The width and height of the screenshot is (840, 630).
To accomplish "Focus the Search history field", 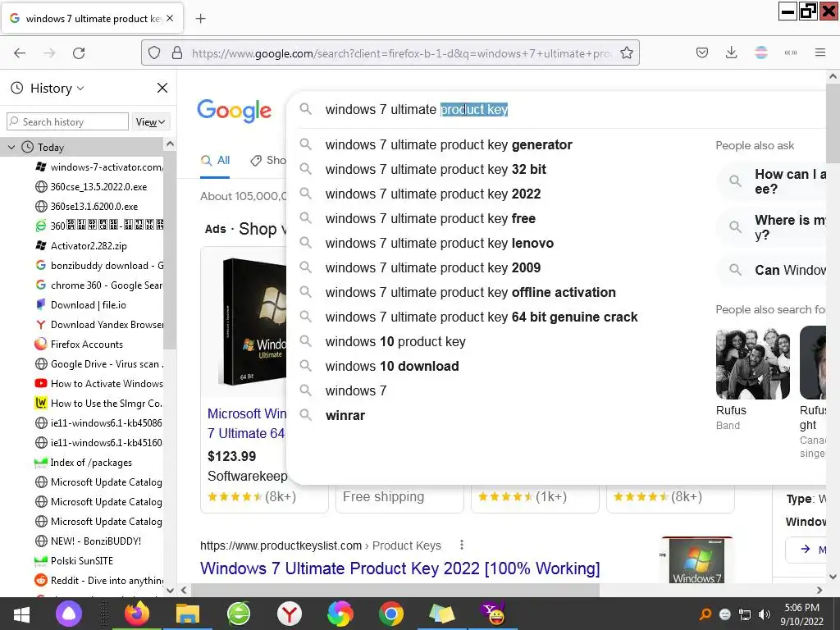I will pyautogui.click(x=67, y=122).
